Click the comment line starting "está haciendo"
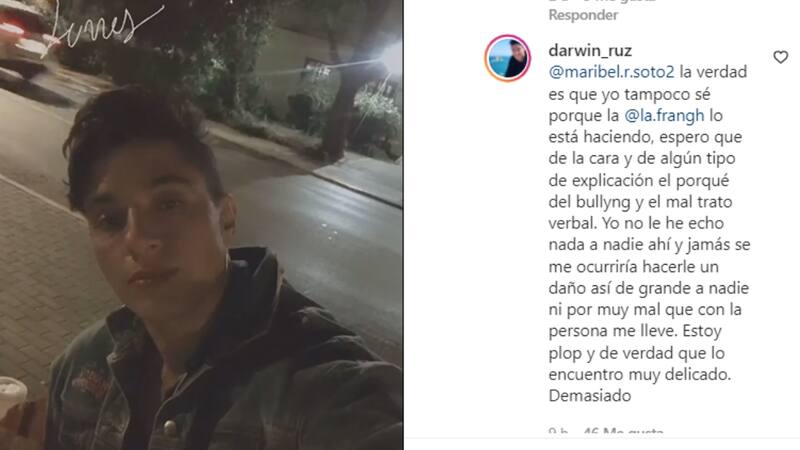Viewport: 800px width, 450px height. 645,137
